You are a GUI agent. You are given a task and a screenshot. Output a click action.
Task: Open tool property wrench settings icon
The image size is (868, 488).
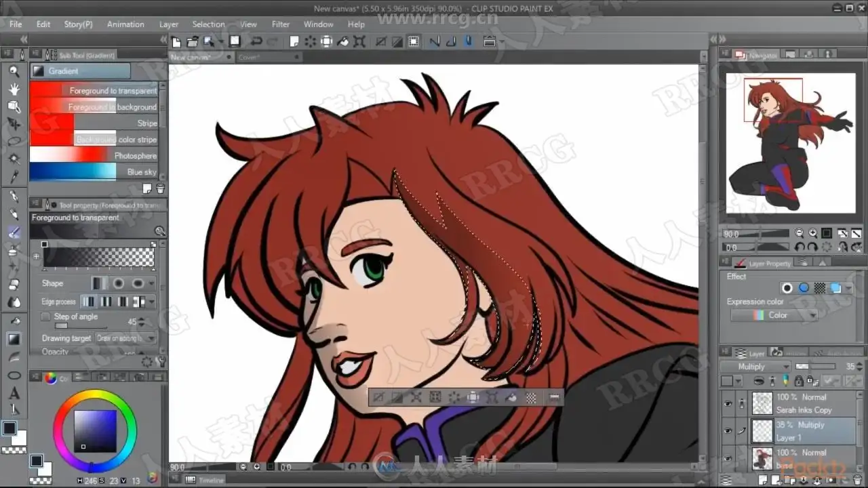tap(160, 361)
